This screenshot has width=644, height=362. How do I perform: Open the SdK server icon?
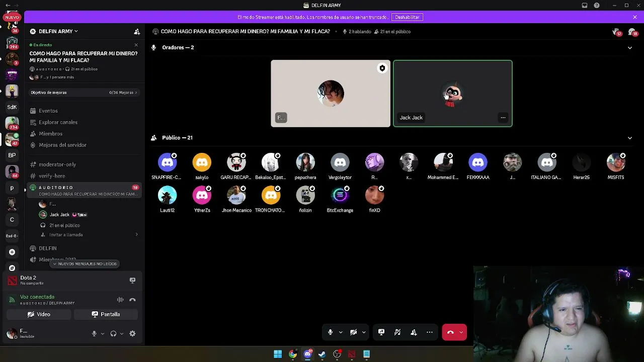12,107
